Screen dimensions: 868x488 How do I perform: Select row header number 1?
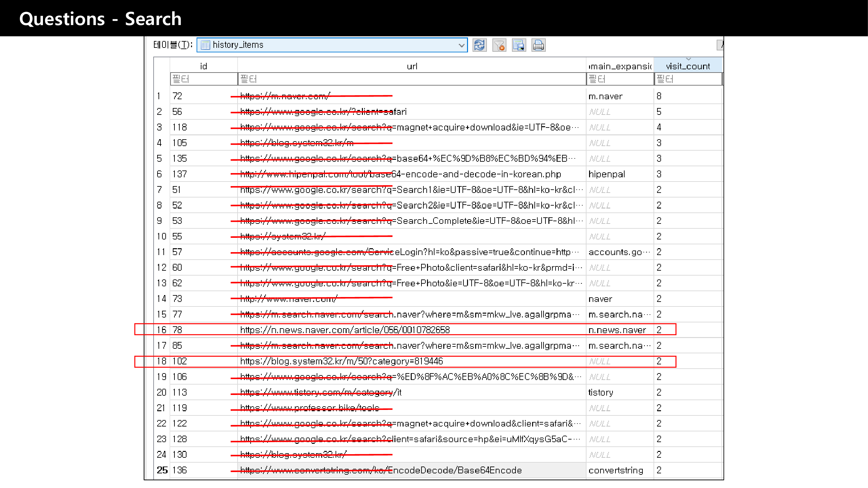[159, 96]
